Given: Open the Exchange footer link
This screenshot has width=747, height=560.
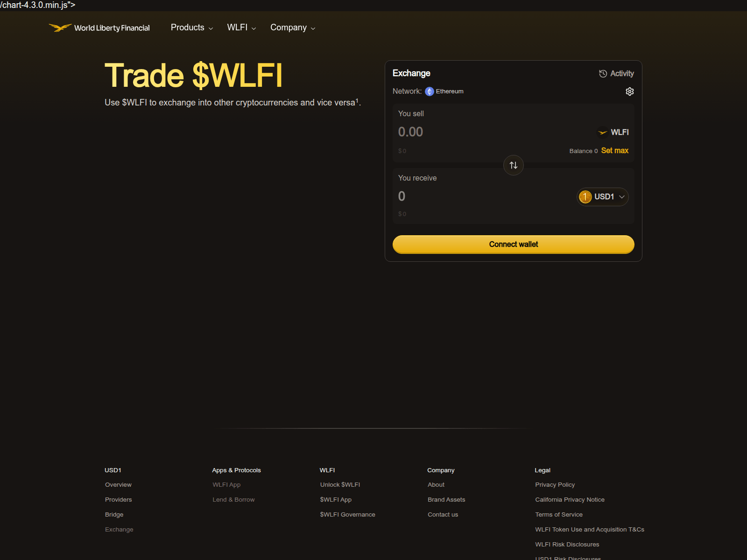Looking at the screenshot, I should [119, 530].
